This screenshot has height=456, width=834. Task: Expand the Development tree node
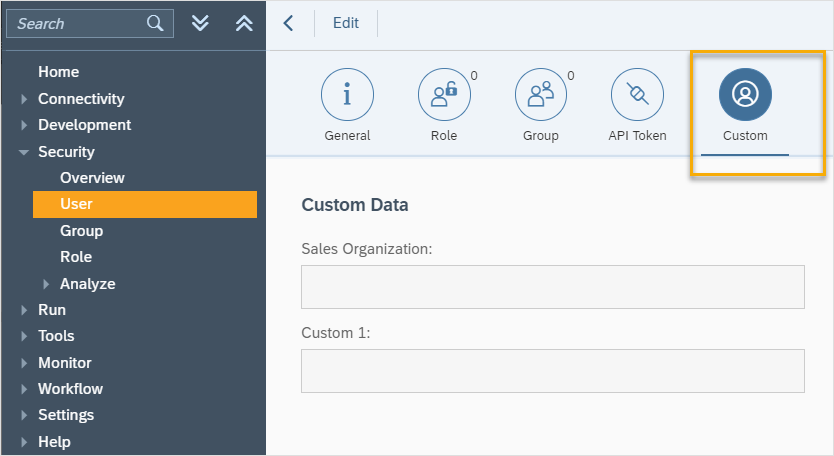point(24,126)
